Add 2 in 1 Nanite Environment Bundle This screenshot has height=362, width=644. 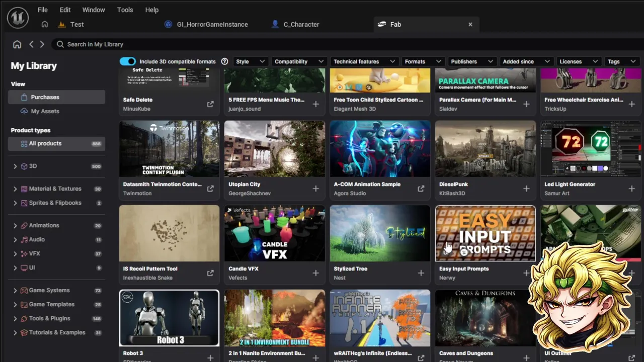(x=315, y=357)
